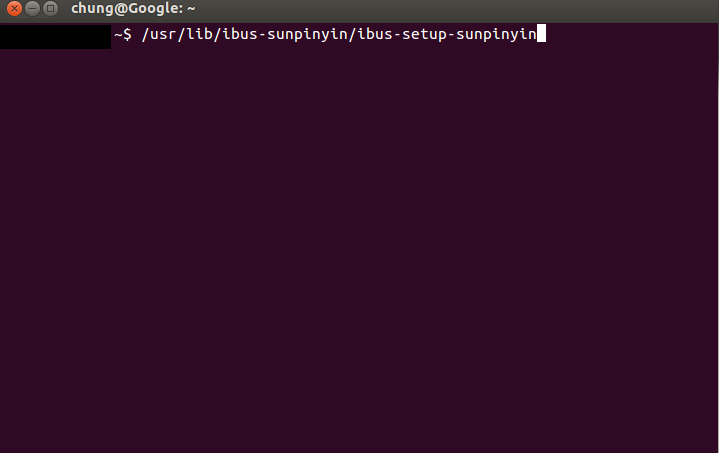The width and height of the screenshot is (719, 453).
Task: Click the dollar sign in the prompt
Action: 127,34
